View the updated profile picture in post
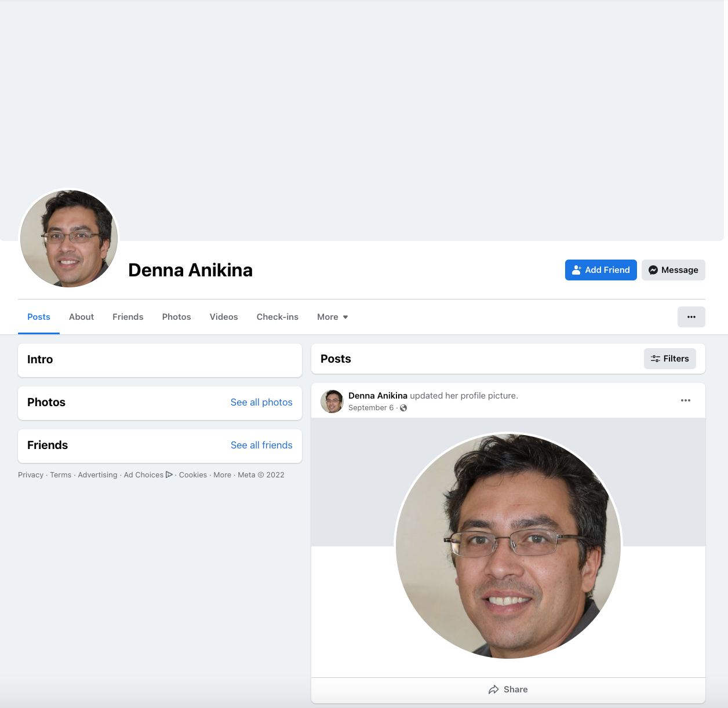 coord(508,546)
